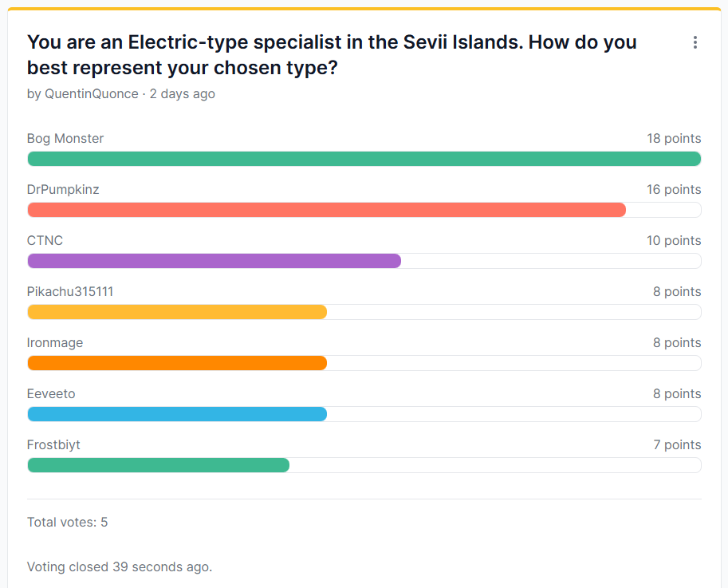Select the Ironmage option label
Screen dimensions: 728x588
pyautogui.click(x=55, y=342)
